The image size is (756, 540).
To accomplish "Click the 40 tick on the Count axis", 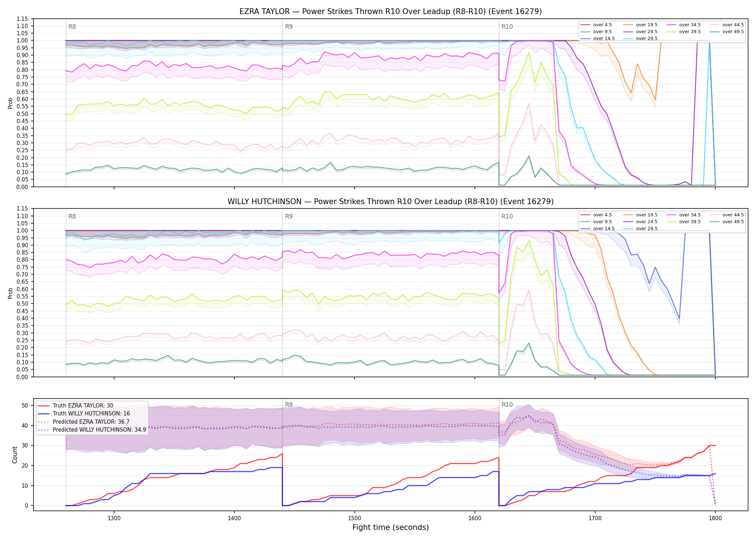I will point(25,426).
